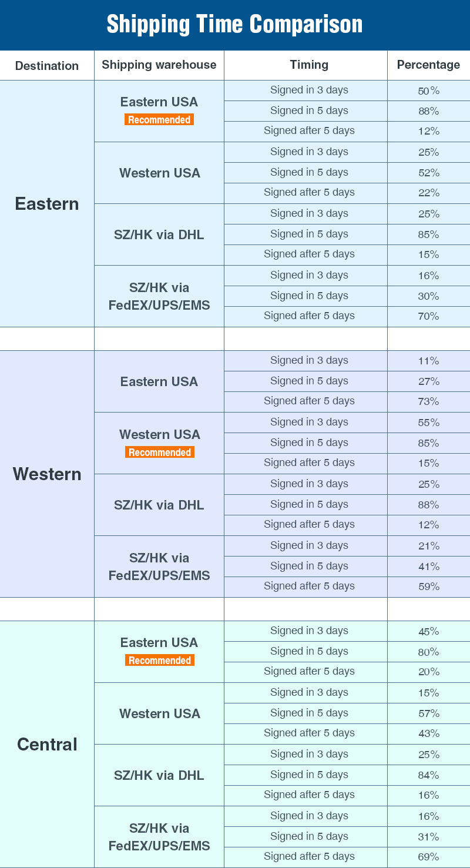Click the 55% percentage value
The image size is (470, 868).
click(x=429, y=423)
